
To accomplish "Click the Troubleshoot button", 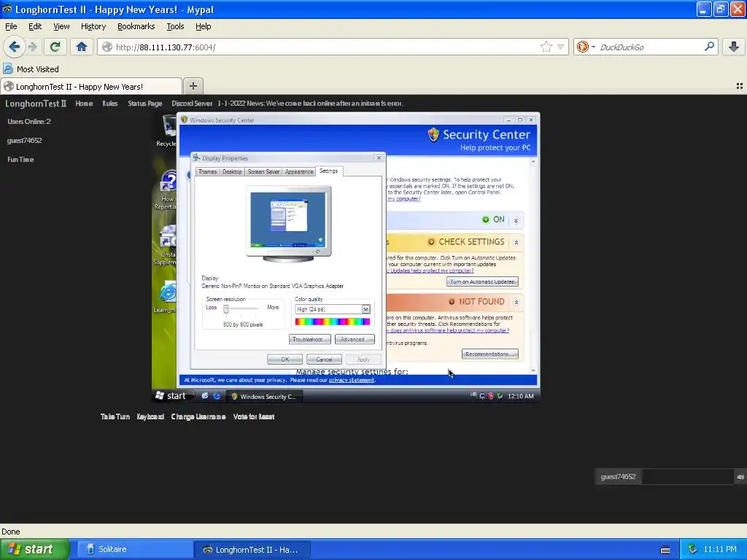I will [309, 339].
